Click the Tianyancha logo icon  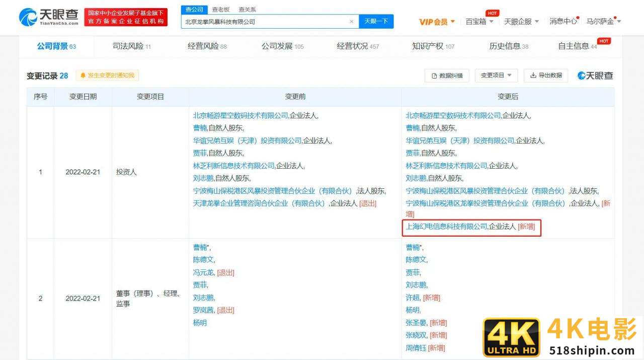tap(28, 17)
